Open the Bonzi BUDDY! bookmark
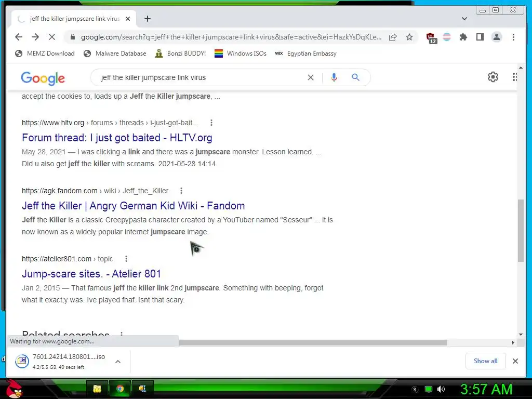Image resolution: width=532 pixels, height=399 pixels. click(x=180, y=54)
